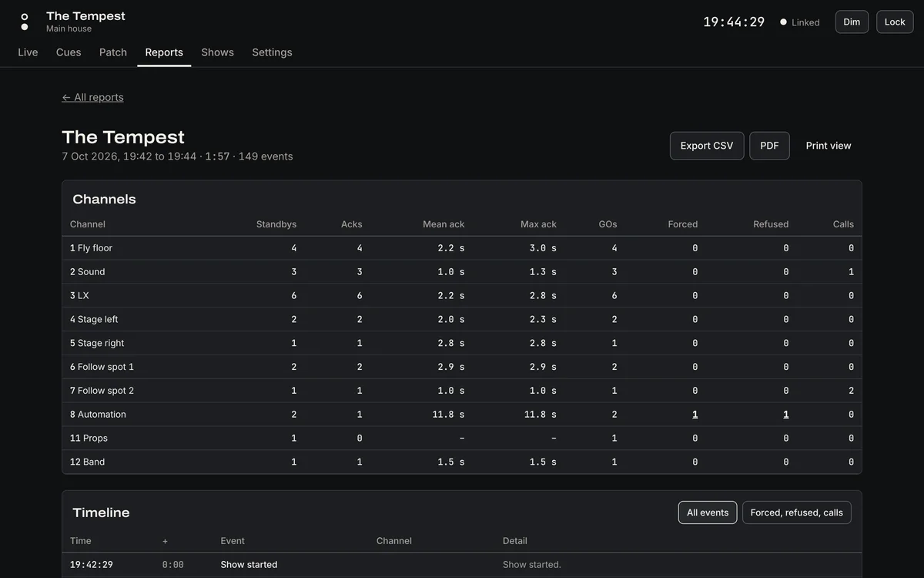Click the Calls column header
The image size is (924, 578).
[x=843, y=224]
